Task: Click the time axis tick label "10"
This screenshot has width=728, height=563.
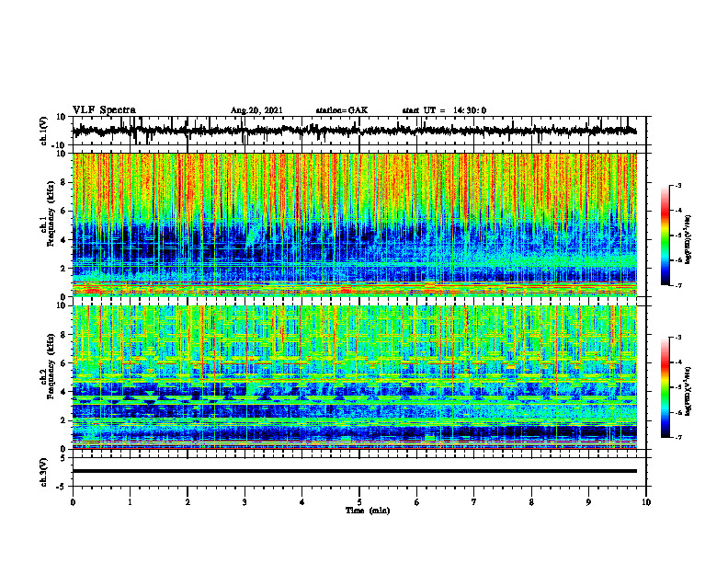Action: (646, 502)
